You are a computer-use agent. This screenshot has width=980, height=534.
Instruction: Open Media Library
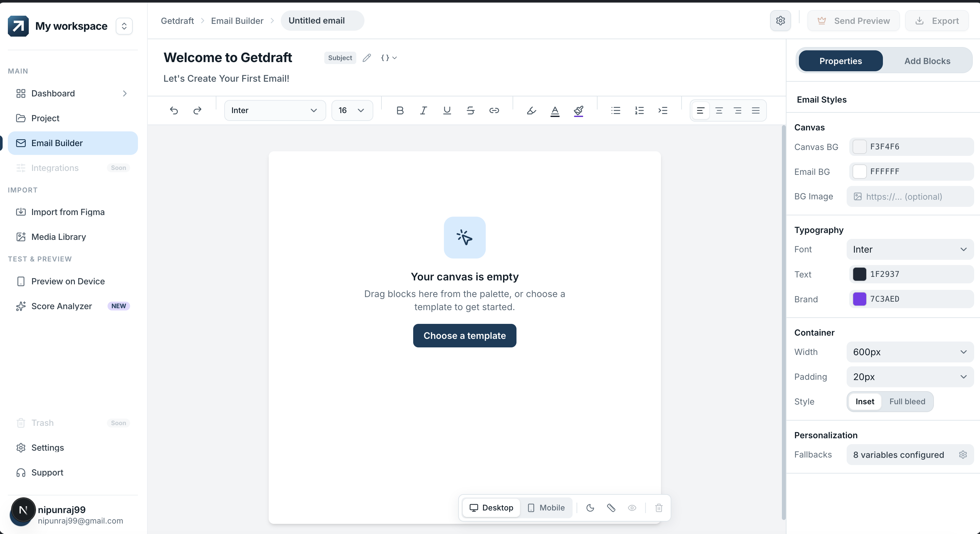coord(73,237)
